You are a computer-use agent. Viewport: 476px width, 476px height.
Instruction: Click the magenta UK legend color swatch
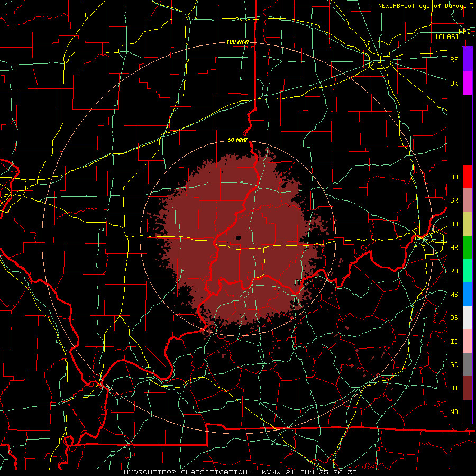click(x=467, y=83)
